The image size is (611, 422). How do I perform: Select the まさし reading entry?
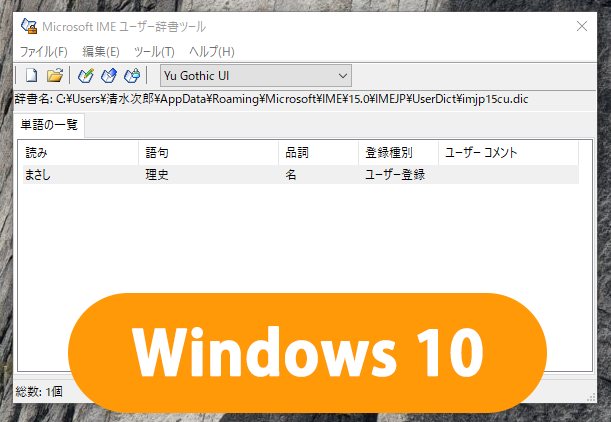click(x=37, y=175)
